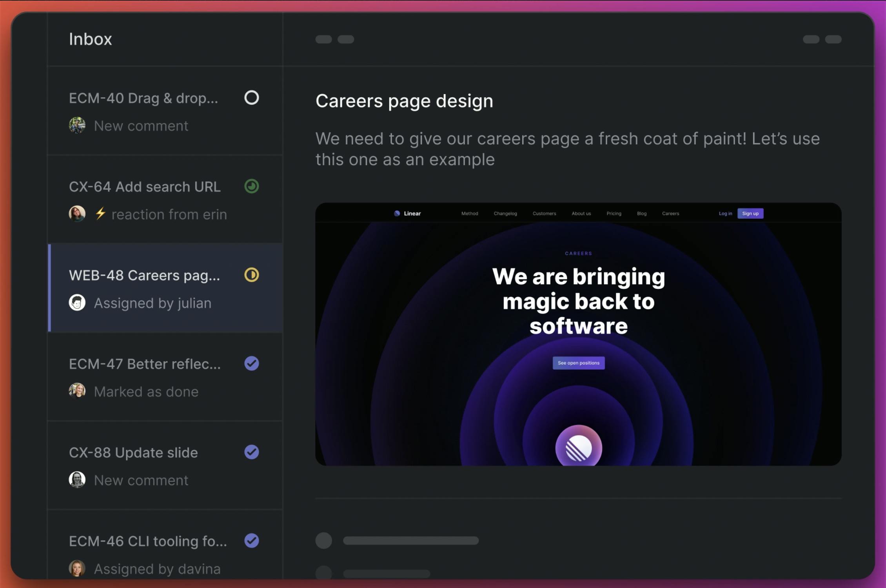This screenshot has height=588, width=886.
Task: Click erin's avatar on CX-64 notification
Action: click(x=77, y=214)
